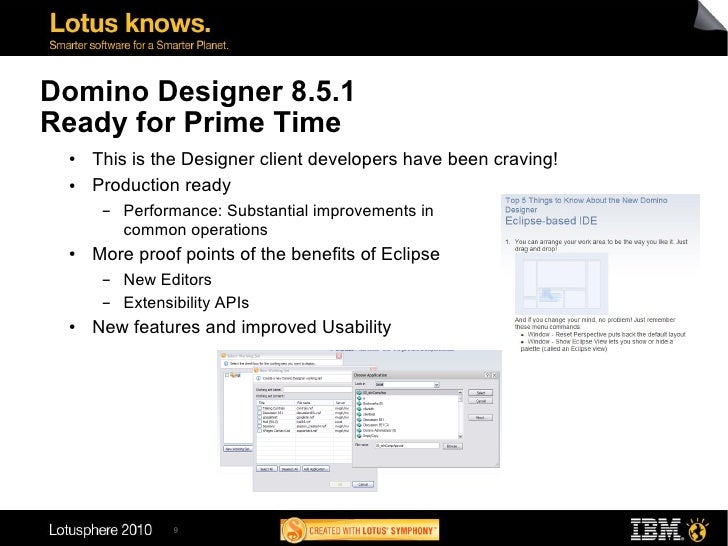This screenshot has width=728, height=546.
Task: Click the New Editors sub-bullet
Action: point(168,280)
